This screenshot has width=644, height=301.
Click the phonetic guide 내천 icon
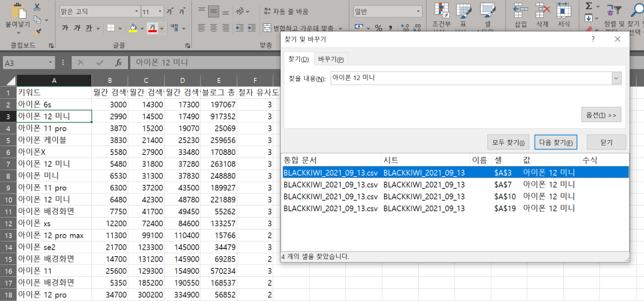[x=175, y=28]
